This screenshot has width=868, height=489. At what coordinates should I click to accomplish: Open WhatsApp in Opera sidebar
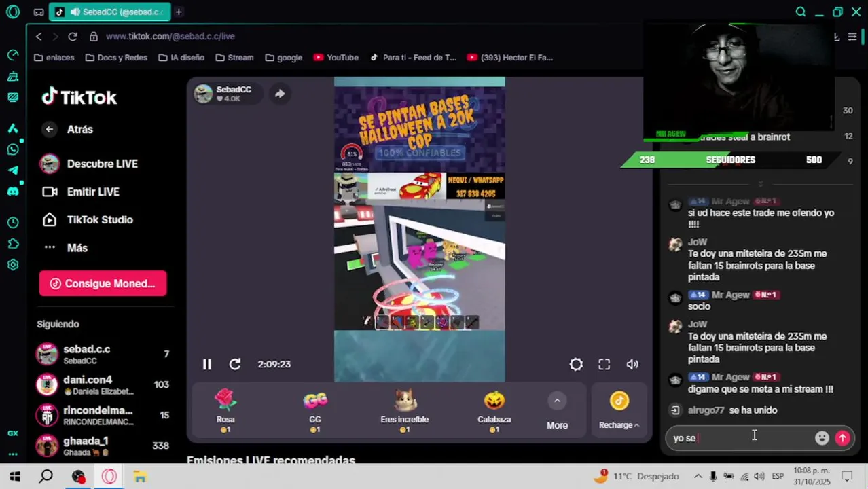[x=13, y=149]
